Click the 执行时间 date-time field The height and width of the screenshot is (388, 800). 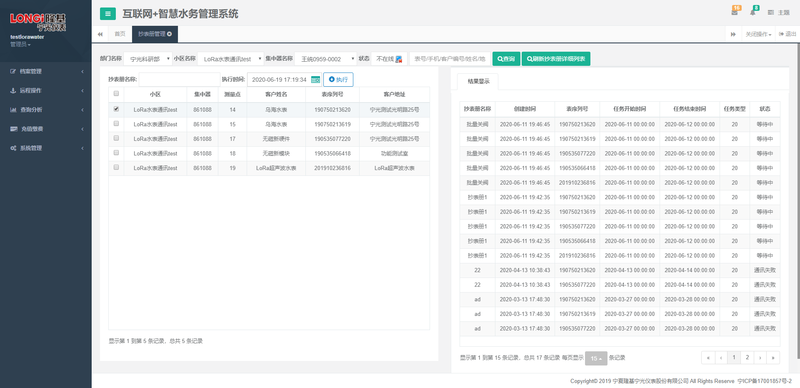pyautogui.click(x=279, y=79)
